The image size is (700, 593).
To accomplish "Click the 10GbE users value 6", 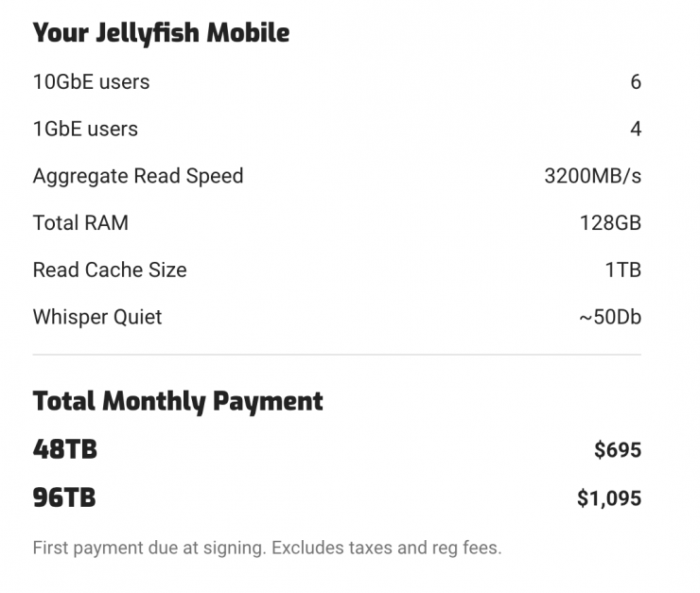I will coord(636,82).
